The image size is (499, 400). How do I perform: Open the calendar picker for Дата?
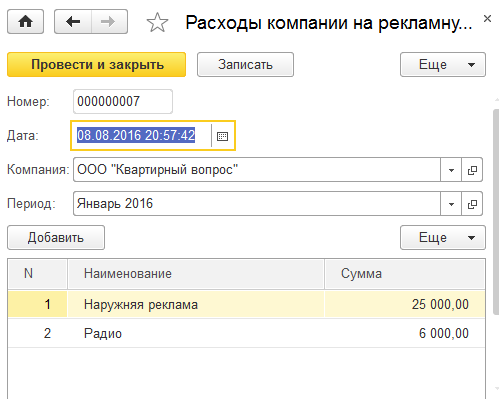222,136
